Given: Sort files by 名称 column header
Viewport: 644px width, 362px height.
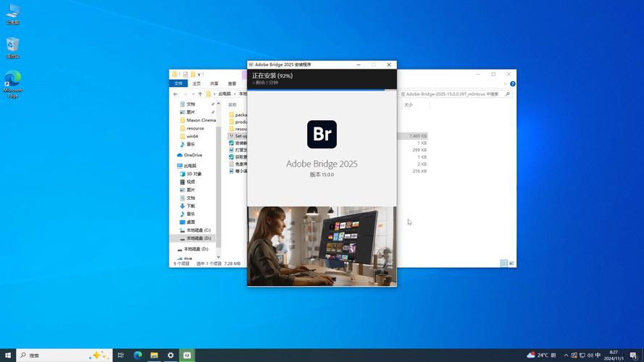Looking at the screenshot, I should point(233,105).
